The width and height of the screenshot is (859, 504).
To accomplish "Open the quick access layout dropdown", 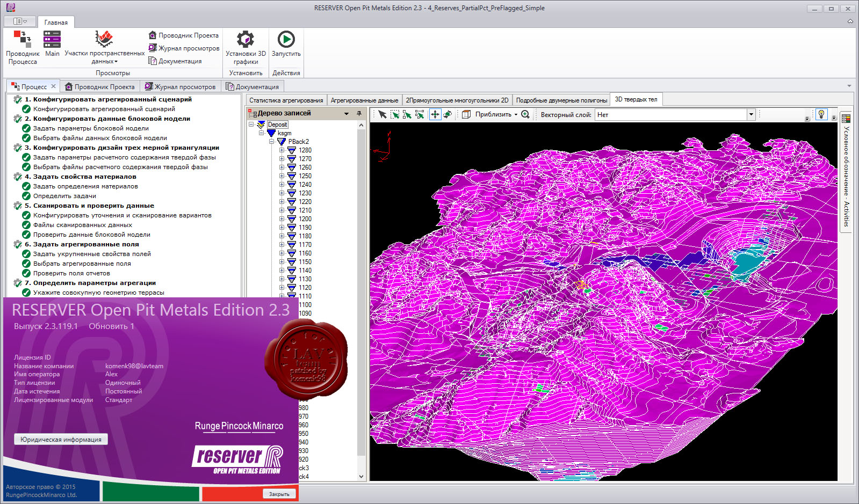I will coord(20,21).
